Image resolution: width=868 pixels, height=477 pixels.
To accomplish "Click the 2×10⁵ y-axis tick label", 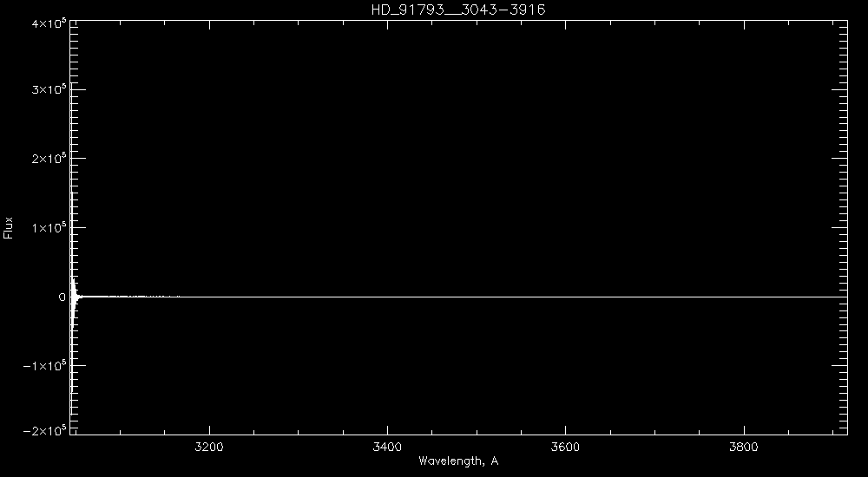I will click(51, 158).
